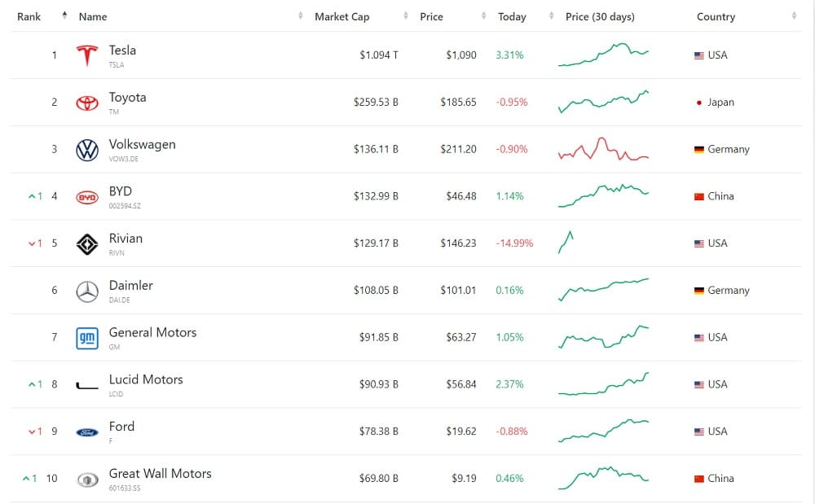This screenshot has width=815, height=504.
Task: Click Ford's red rank-down arrow
Action: point(32,432)
